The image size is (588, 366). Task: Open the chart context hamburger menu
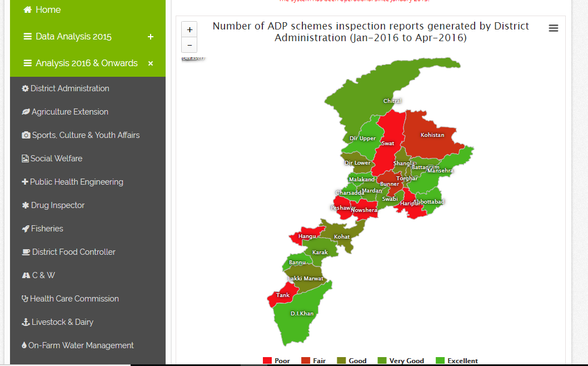point(553,28)
